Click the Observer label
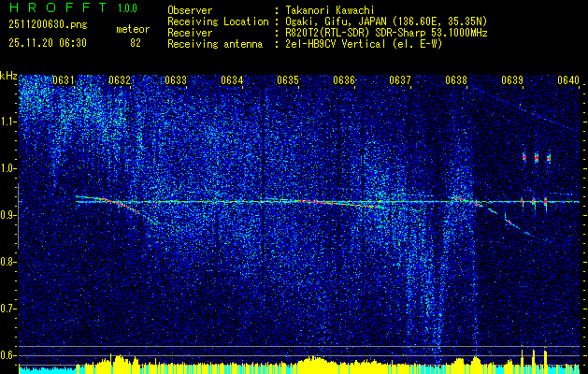Screen dimensions: 588x374 point(190,10)
